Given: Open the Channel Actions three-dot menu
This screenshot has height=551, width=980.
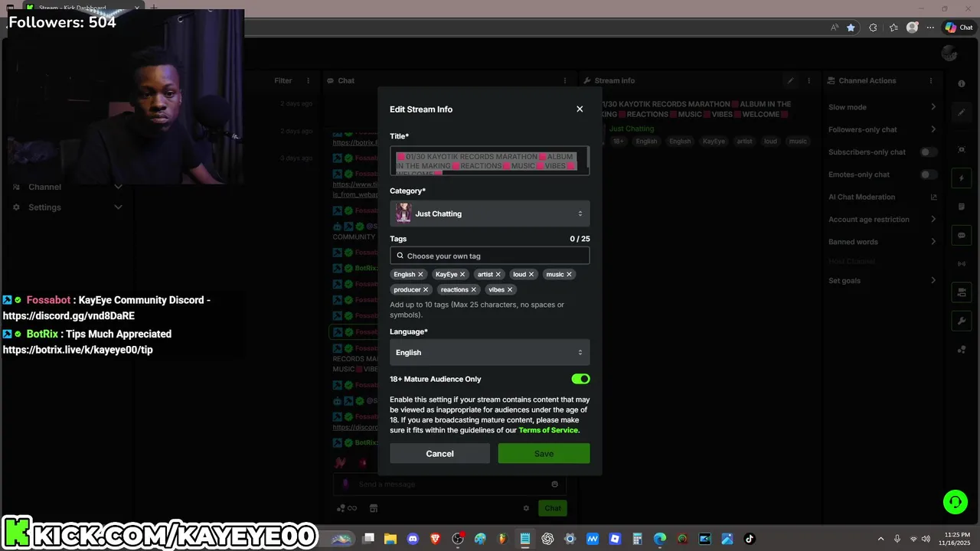Looking at the screenshot, I should (x=931, y=80).
